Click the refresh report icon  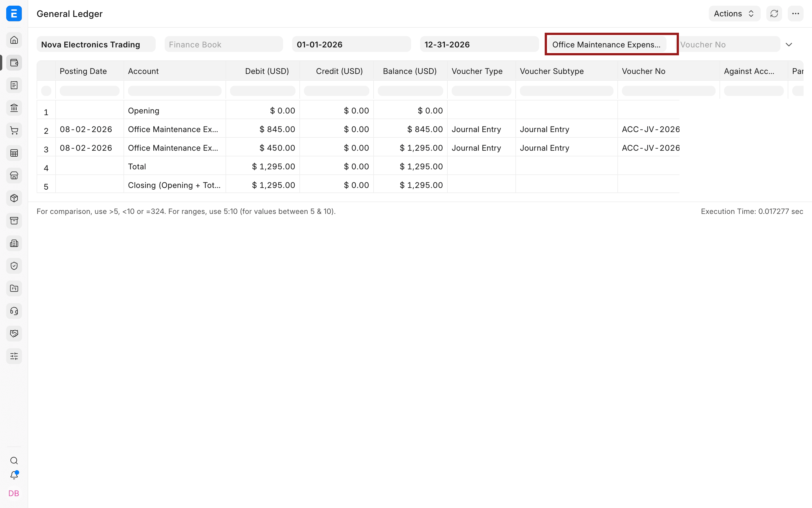(774, 14)
